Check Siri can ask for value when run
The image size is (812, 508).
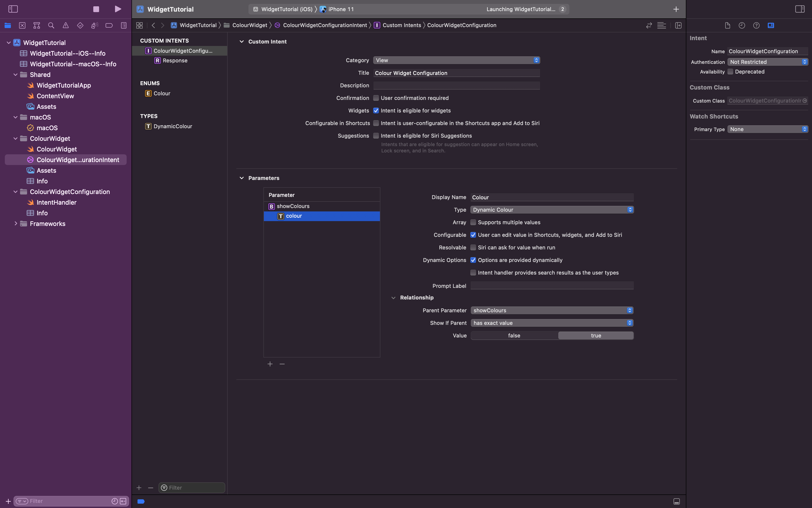[x=473, y=247]
